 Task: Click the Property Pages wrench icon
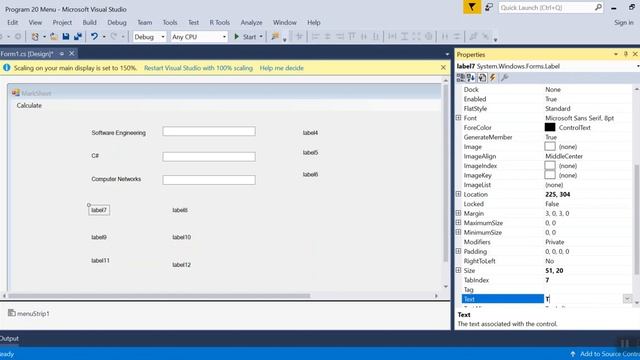tap(504, 78)
